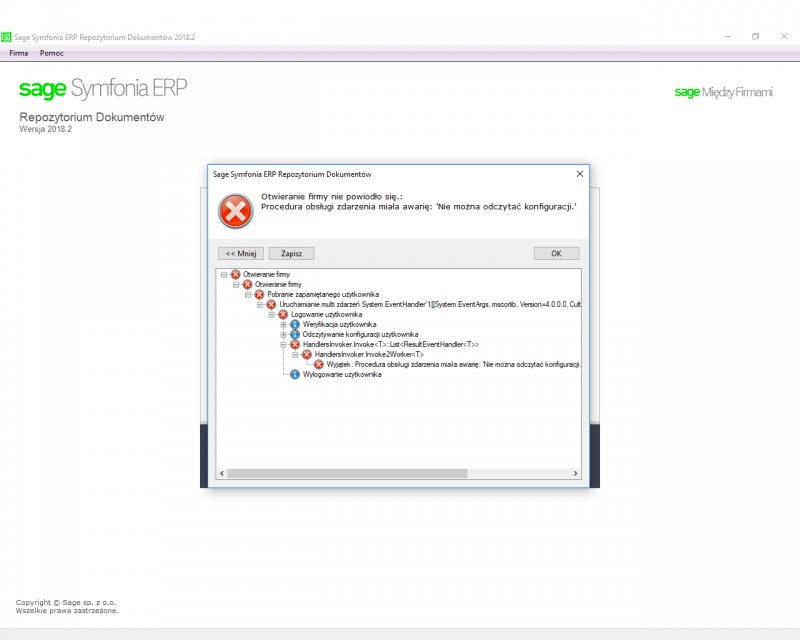Collapse the Pobranie zapamiętanego użytkownika node
Image resolution: width=800 pixels, height=640 pixels.
click(x=248, y=294)
